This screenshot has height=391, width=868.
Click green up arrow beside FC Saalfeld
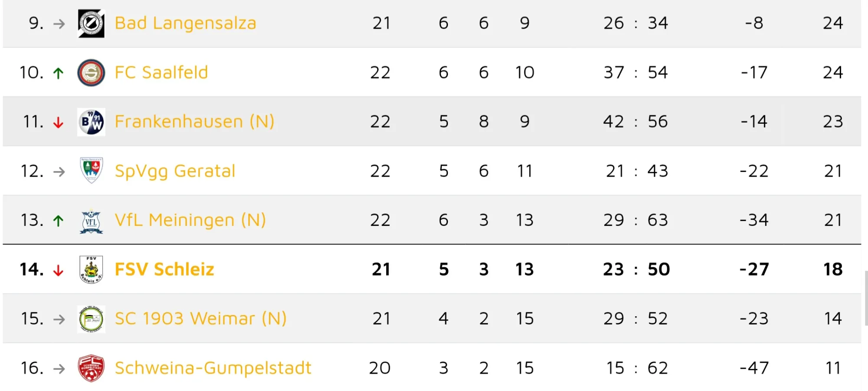pos(58,73)
